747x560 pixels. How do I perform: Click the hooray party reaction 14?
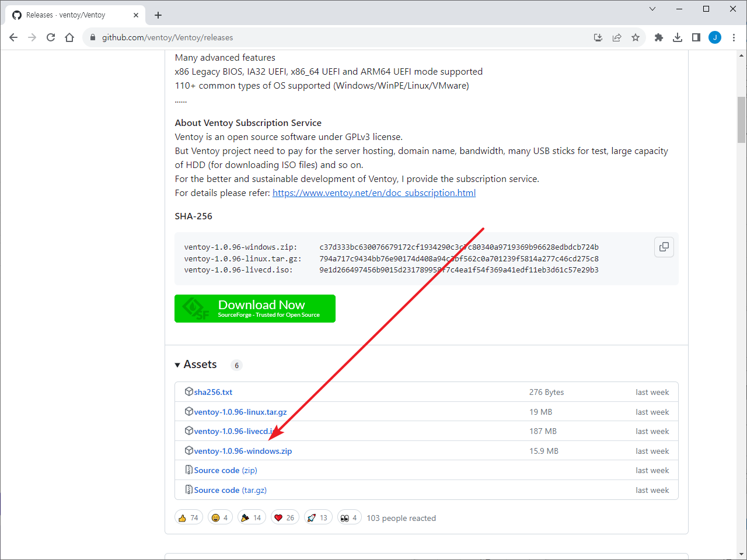point(252,518)
